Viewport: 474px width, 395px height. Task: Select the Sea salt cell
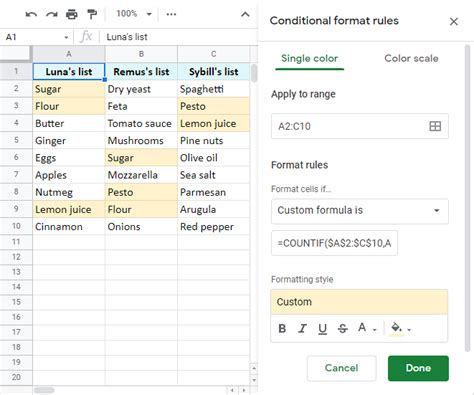(214, 175)
